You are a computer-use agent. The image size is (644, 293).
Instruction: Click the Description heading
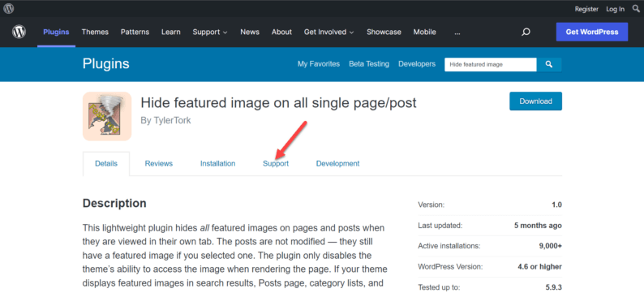[114, 203]
